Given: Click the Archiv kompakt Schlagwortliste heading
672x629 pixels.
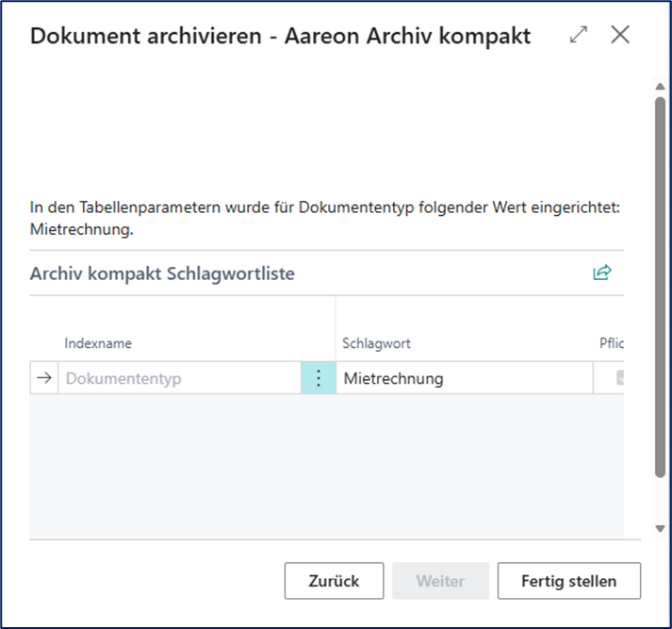Looking at the screenshot, I should 162,273.
